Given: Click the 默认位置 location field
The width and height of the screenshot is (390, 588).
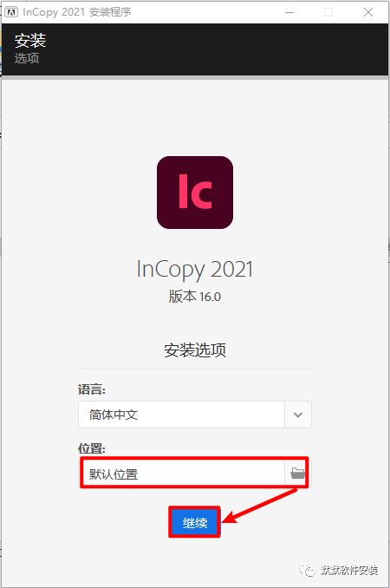Looking at the screenshot, I should [x=182, y=474].
